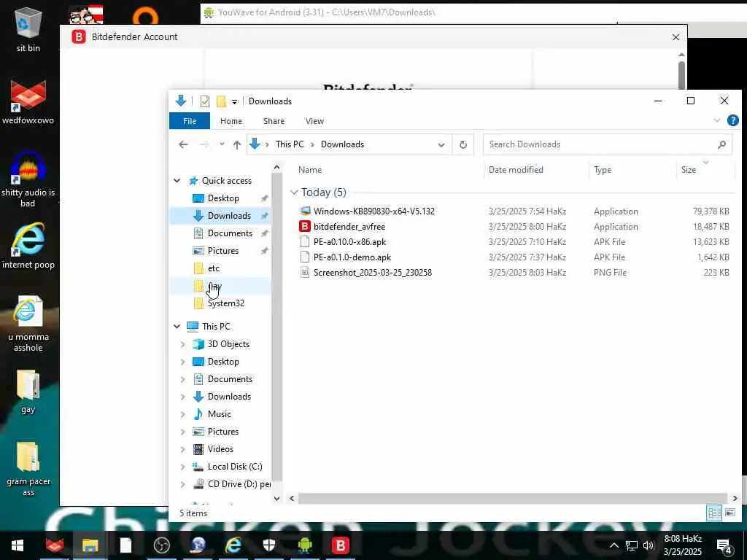
Task: Open Bitdefender taskbar icon
Action: pos(341,545)
